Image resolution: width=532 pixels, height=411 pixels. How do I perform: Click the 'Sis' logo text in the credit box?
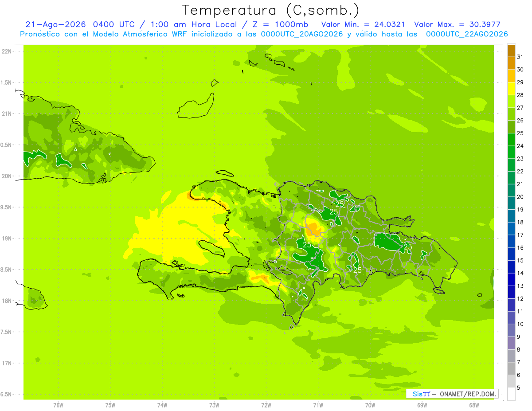[x=417, y=394]
